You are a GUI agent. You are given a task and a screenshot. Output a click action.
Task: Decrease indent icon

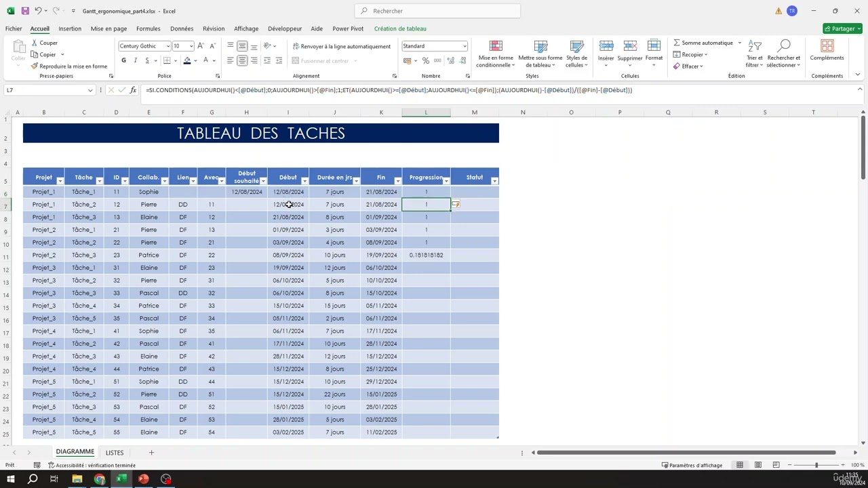267,61
